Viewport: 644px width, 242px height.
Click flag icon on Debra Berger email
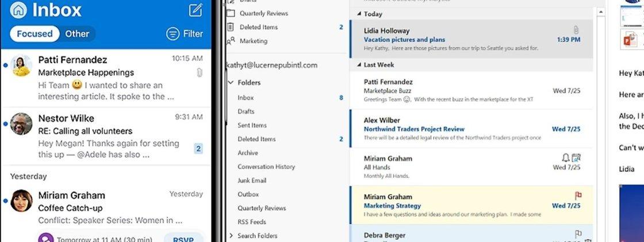[x=578, y=234]
